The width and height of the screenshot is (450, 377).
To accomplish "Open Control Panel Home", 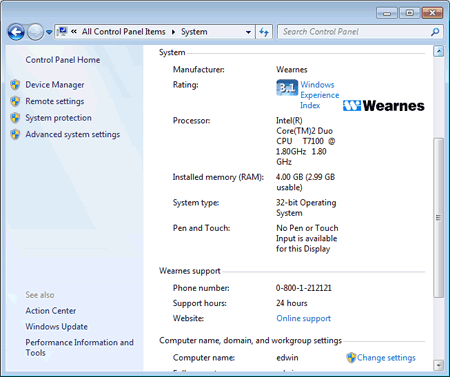I will pos(63,60).
